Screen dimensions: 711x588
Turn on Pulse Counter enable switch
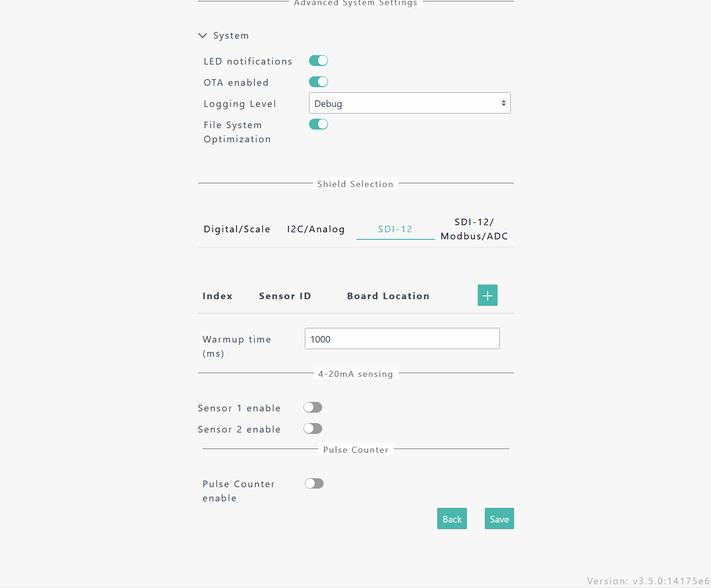[314, 484]
